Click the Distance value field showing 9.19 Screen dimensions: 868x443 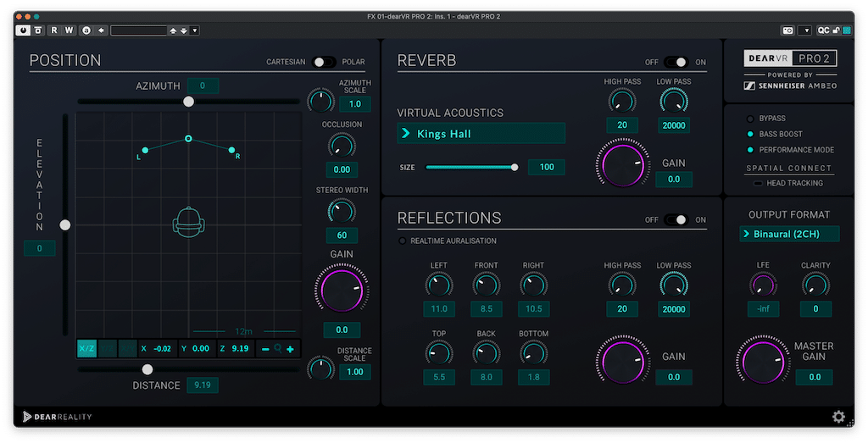coord(203,385)
